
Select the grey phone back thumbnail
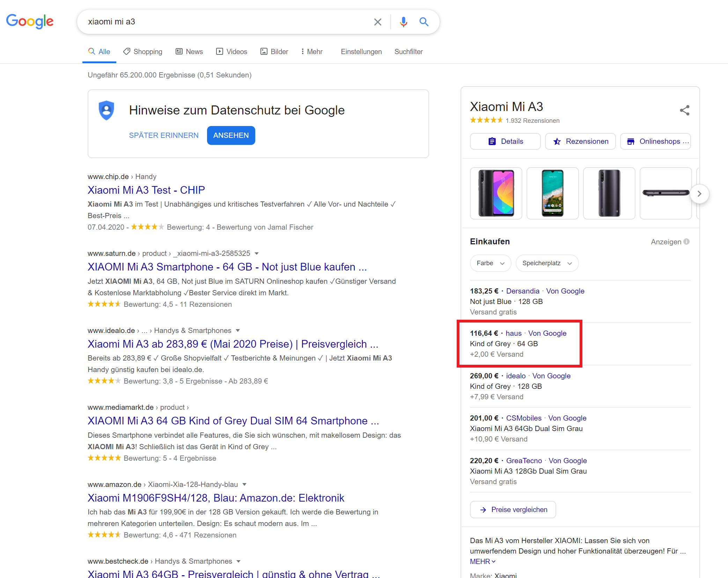pos(609,193)
